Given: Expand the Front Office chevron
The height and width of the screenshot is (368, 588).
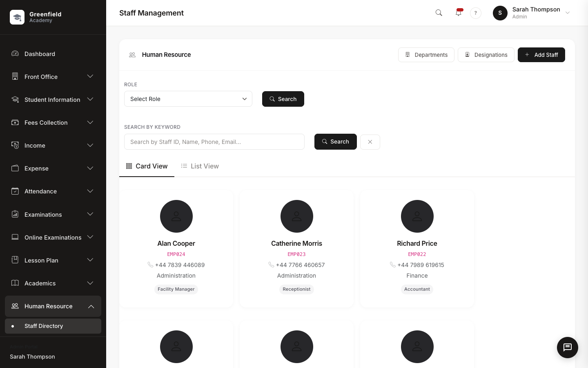Looking at the screenshot, I should pyautogui.click(x=90, y=76).
